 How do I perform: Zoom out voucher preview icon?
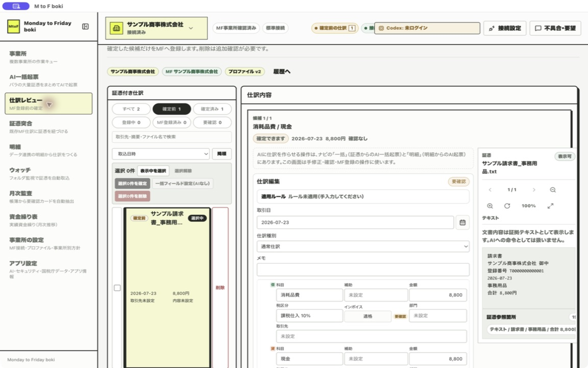tap(553, 190)
